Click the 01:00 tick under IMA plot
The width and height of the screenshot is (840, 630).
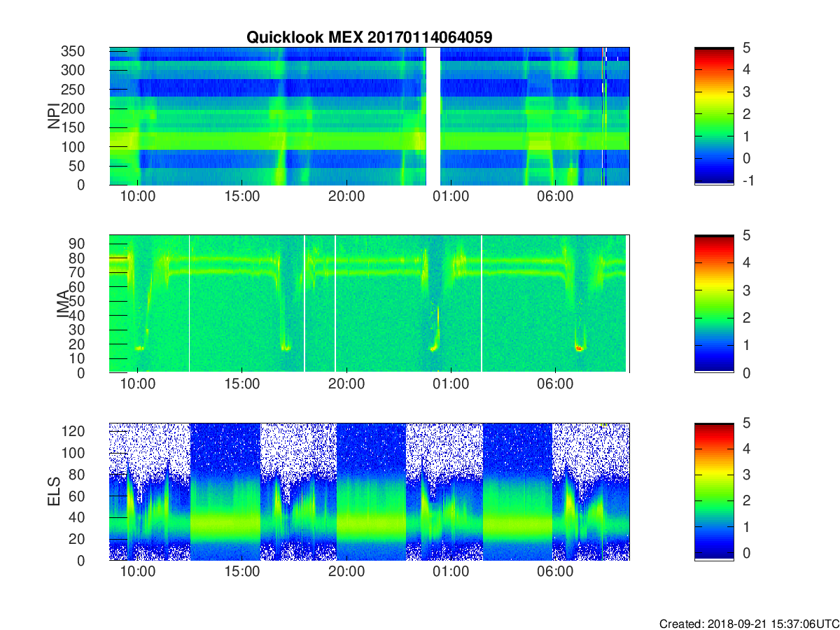coord(451,384)
